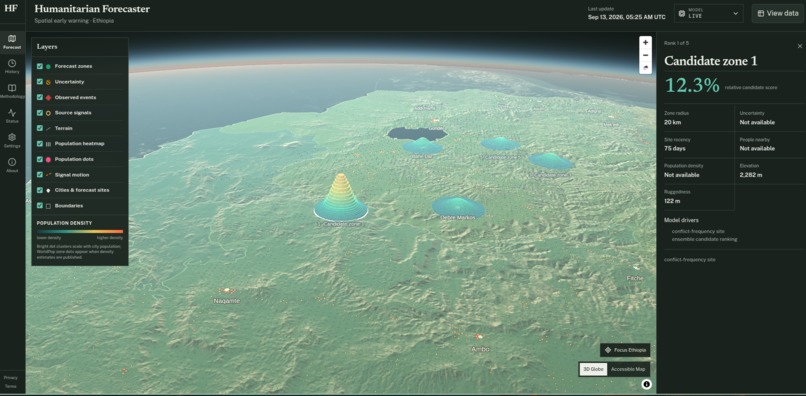Click the Ruggedness 122 m value
This screenshot has width=806, height=396.
[673, 201]
